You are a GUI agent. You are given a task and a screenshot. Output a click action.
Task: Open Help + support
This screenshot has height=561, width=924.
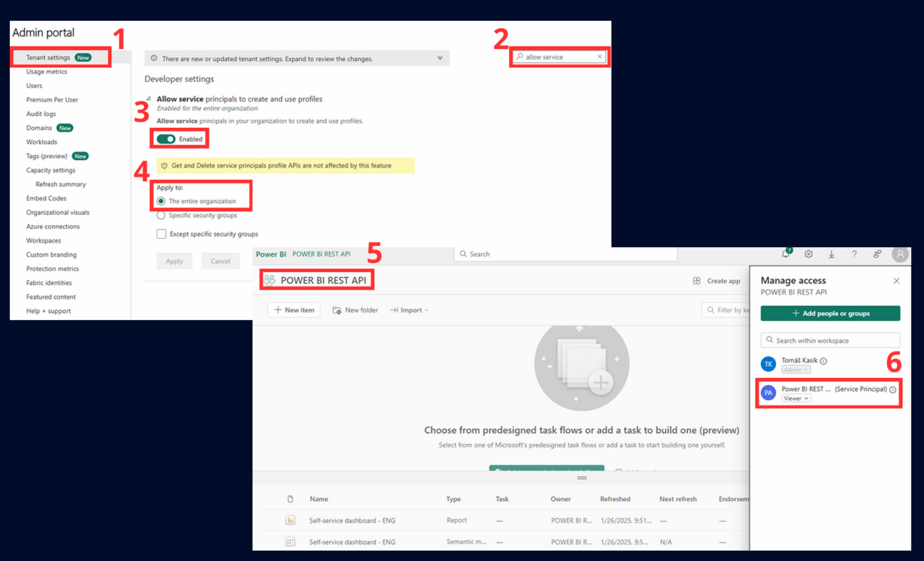(x=49, y=311)
